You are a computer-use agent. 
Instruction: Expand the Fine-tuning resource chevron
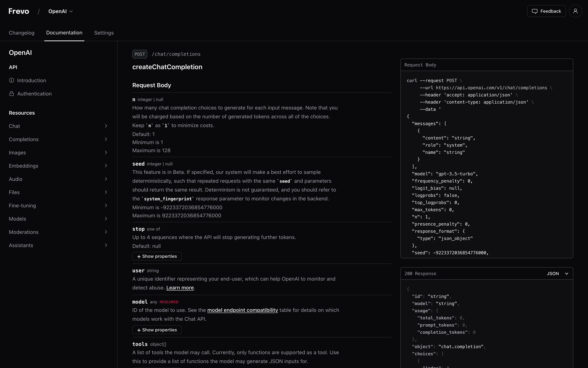[x=106, y=205]
